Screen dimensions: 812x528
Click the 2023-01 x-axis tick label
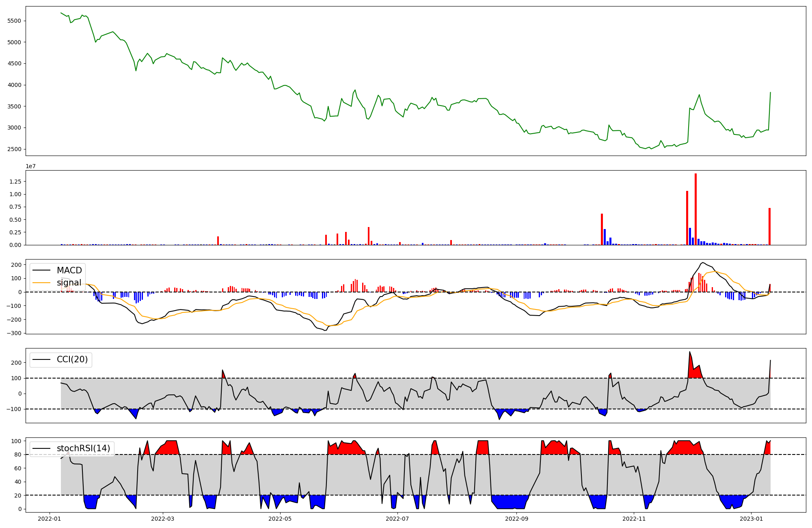click(751, 519)
